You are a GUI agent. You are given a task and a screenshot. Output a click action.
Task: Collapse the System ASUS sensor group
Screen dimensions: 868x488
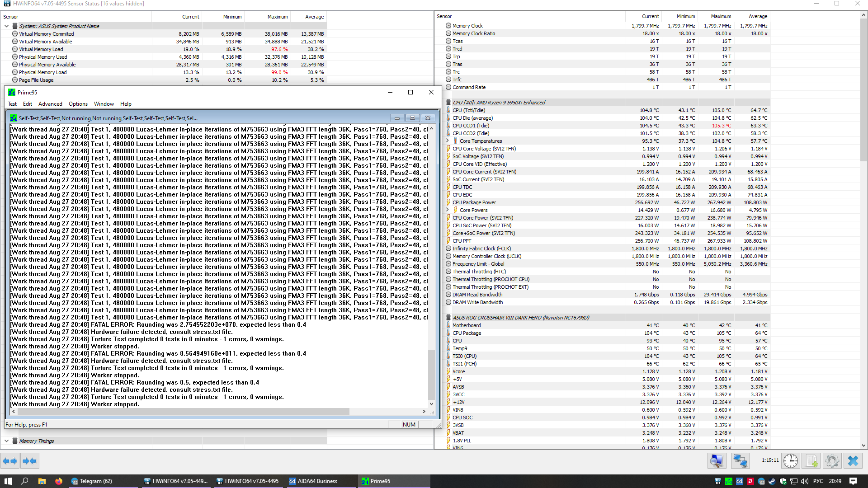(x=6, y=26)
